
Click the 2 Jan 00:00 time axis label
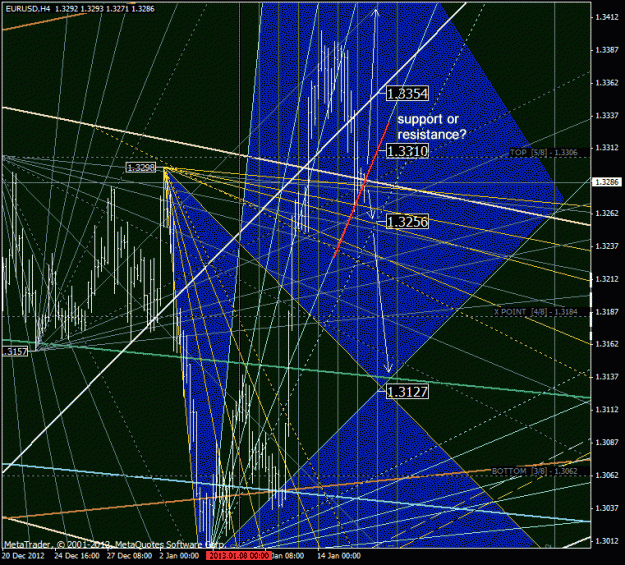point(179,556)
